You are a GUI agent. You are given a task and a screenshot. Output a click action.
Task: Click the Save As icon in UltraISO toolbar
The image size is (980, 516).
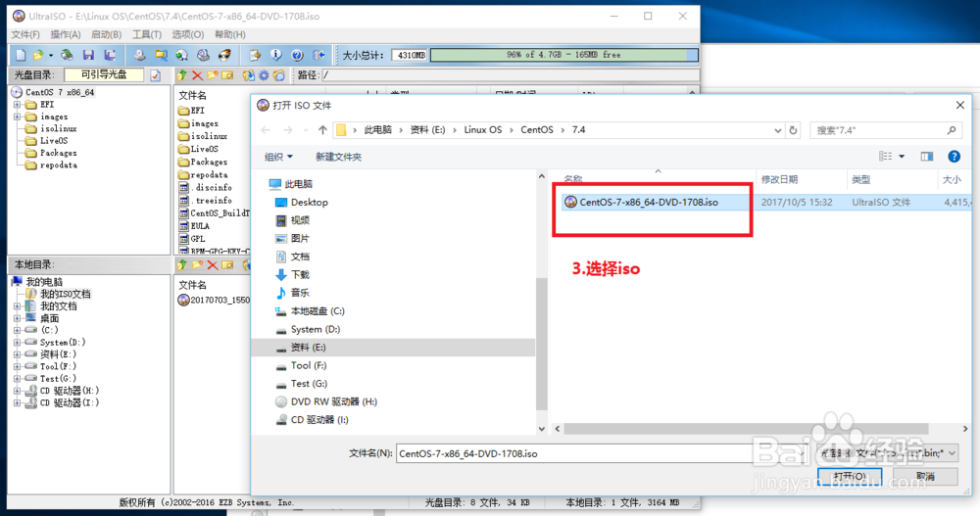click(110, 55)
